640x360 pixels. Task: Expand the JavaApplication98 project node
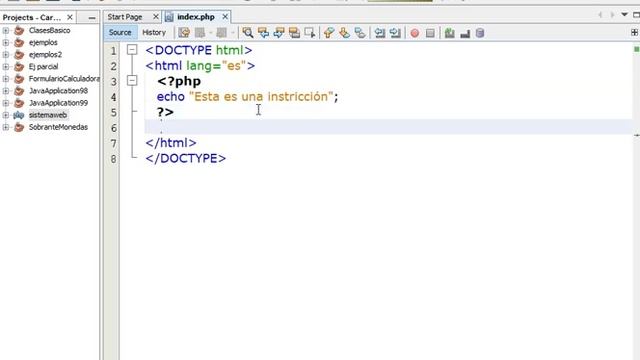(6, 91)
